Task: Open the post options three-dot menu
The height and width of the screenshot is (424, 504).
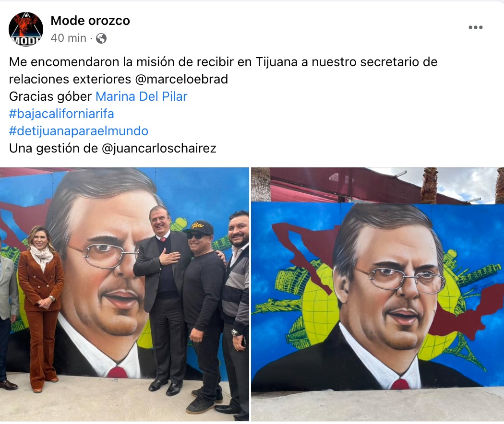Action: [475, 27]
